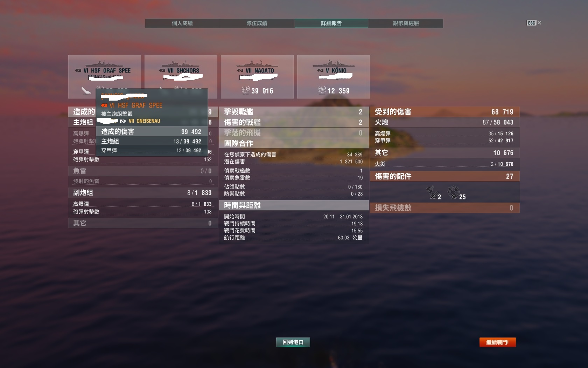Click the König damage icon beside 12 359
The image size is (588, 368).
[x=322, y=90]
